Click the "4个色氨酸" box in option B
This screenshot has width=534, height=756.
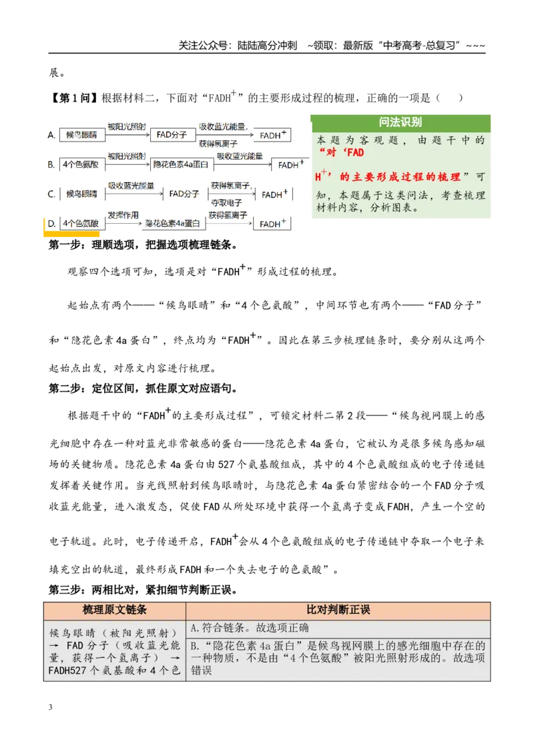point(82,165)
